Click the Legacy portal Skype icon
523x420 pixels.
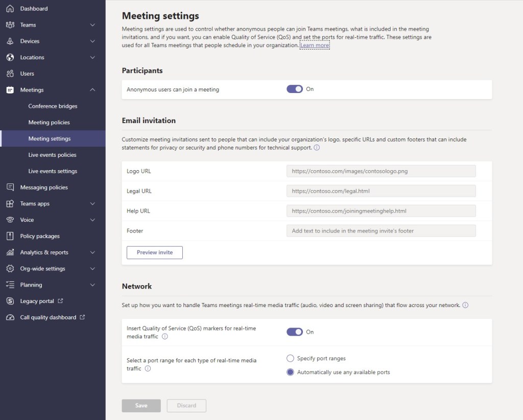10,301
